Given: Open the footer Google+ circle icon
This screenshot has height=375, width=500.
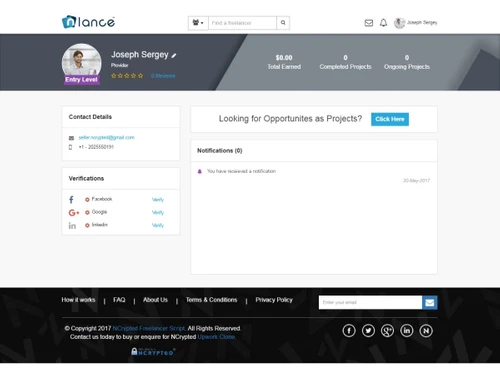Looking at the screenshot, I should (387, 331).
